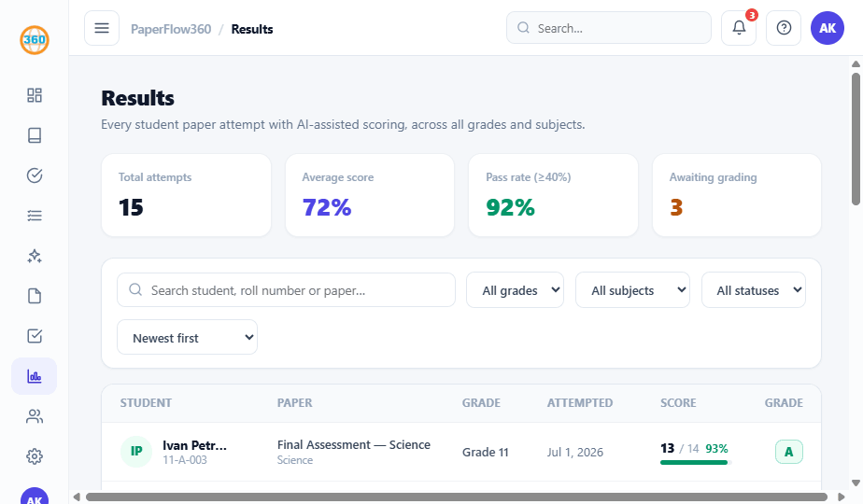Open the settings gear sidebar icon
863x504 pixels.
click(x=35, y=456)
